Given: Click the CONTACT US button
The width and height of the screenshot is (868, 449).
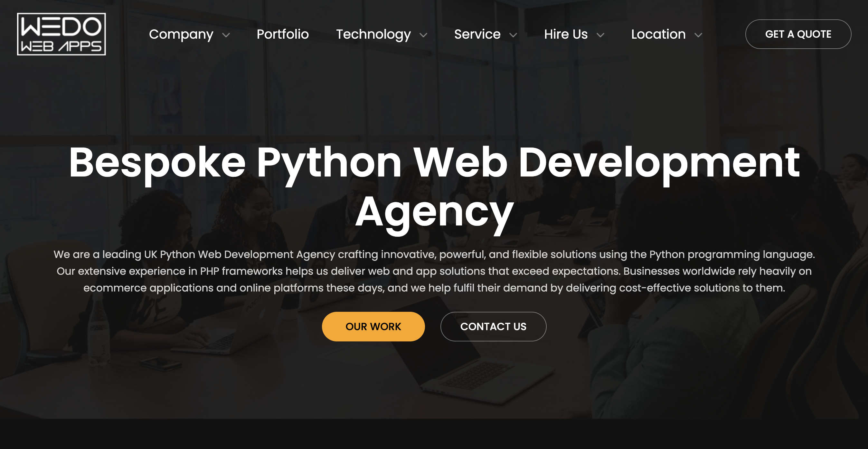Looking at the screenshot, I should click(x=493, y=326).
